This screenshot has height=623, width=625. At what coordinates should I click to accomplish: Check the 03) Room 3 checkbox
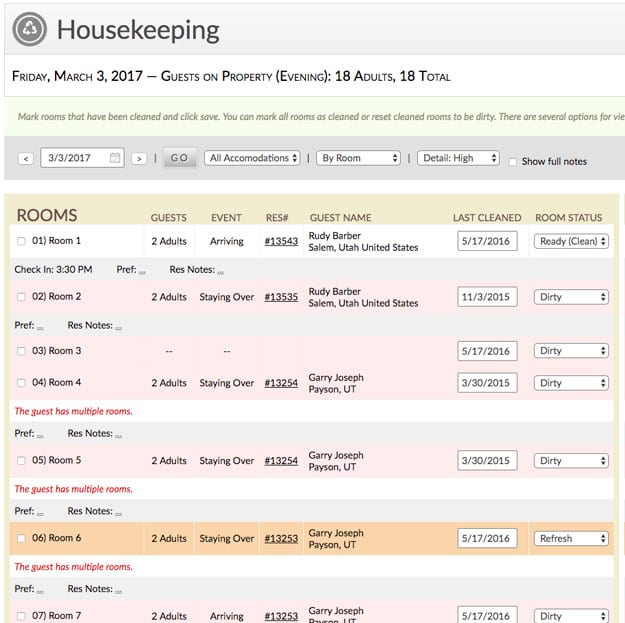pos(21,351)
